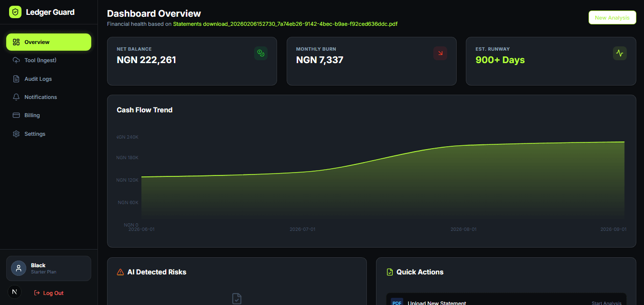This screenshot has width=644, height=305.
Task: Click the Ledger Guard brand title
Action: pyautogui.click(x=50, y=12)
